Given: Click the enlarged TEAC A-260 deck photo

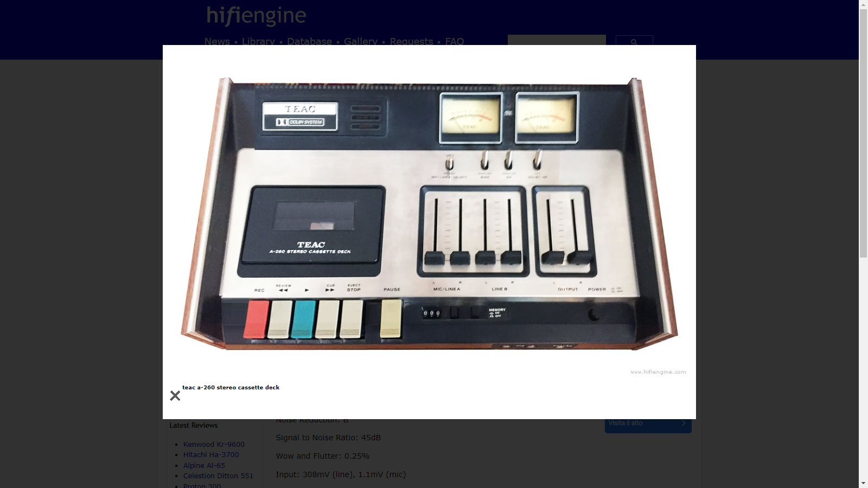Looking at the screenshot, I should 429,214.
